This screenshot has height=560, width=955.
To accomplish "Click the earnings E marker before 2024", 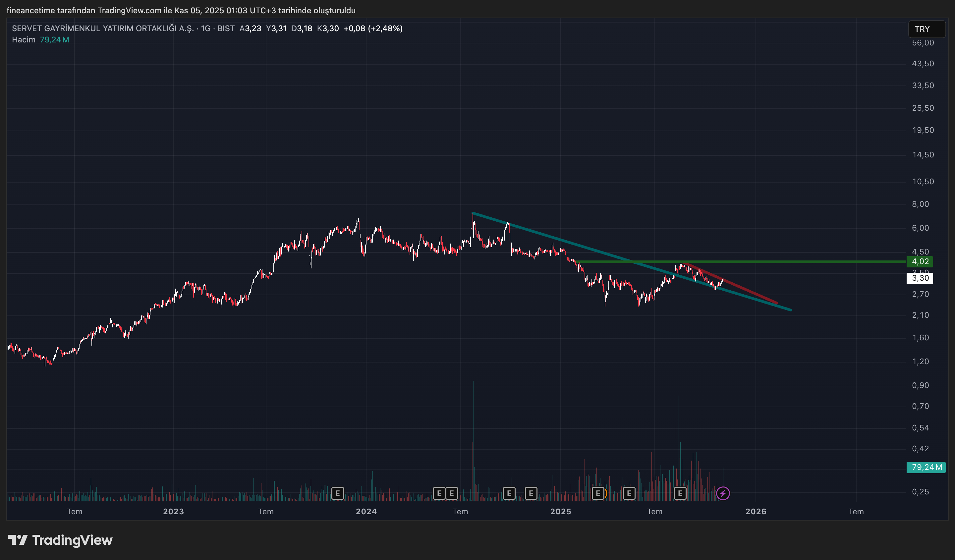I will pyautogui.click(x=337, y=493).
